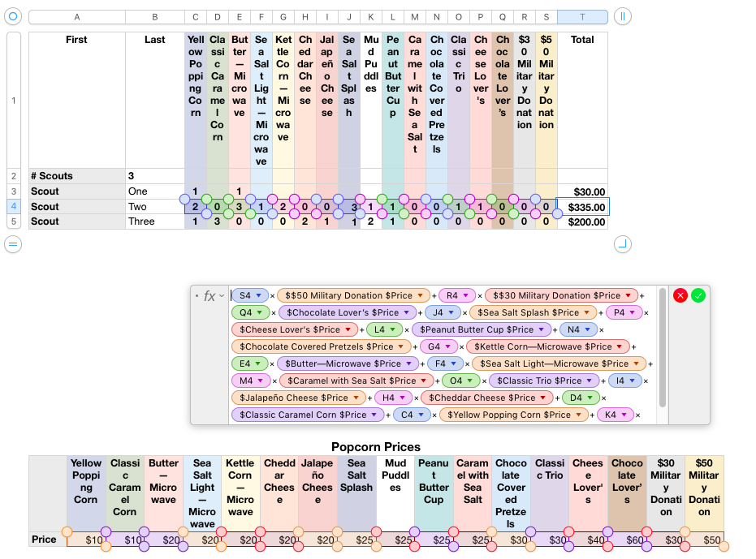Select the $Peanut Butter Cup $Price token
The image size is (756, 559).
482,329
